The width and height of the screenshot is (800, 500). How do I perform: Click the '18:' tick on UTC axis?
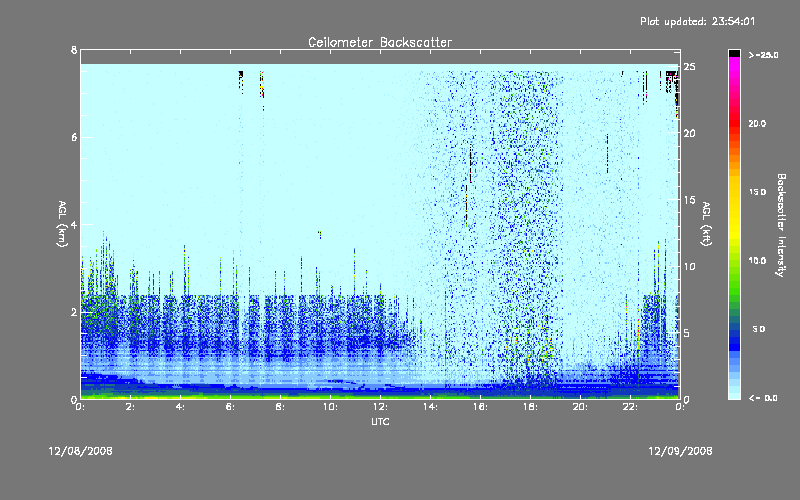(531, 407)
